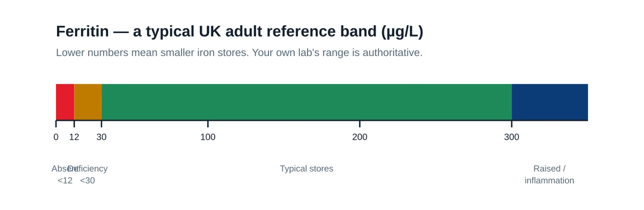Select the 0 axis tick label

56,137
